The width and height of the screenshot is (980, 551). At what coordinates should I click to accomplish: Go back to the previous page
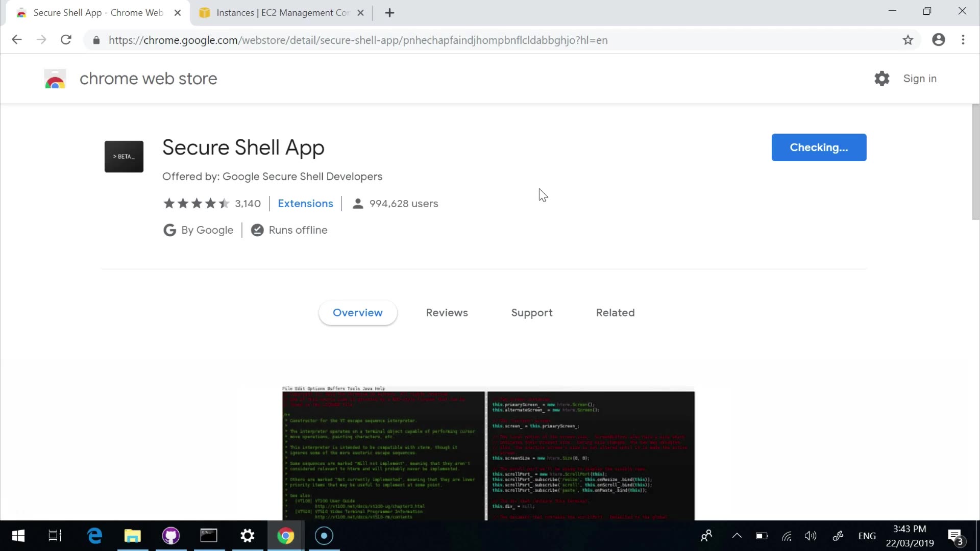tap(17, 40)
